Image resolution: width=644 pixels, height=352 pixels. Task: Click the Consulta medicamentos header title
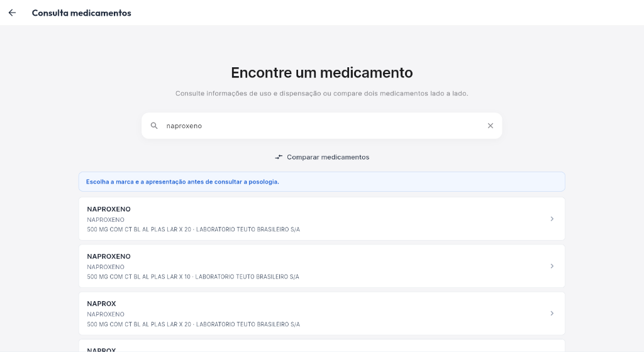(x=81, y=13)
